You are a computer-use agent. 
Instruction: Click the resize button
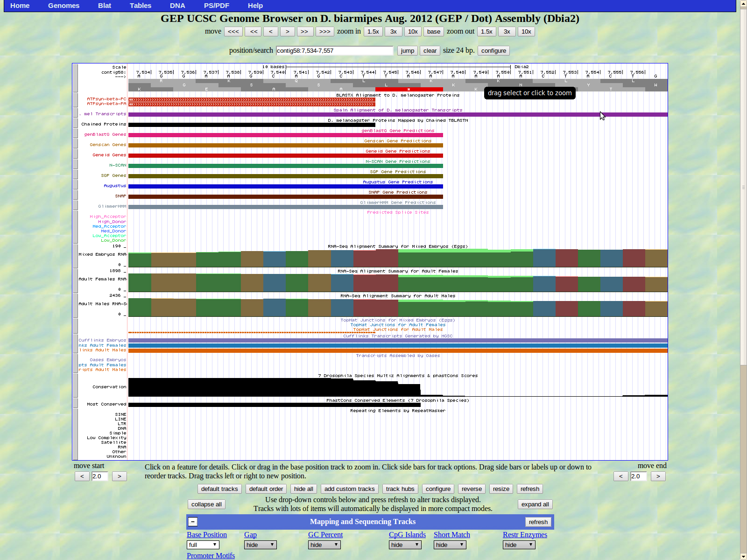pyautogui.click(x=501, y=489)
